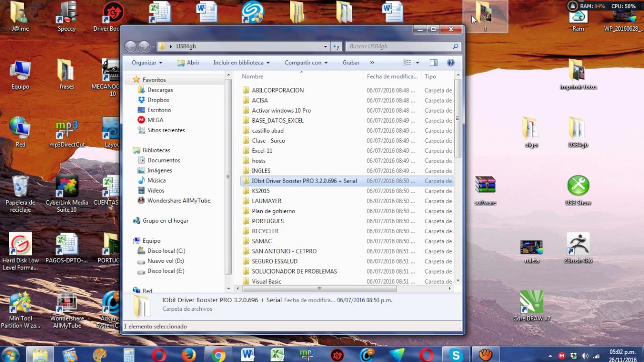
Task: Select the MiniTool Partition Wizard desktop icon
Action: (x=20, y=310)
